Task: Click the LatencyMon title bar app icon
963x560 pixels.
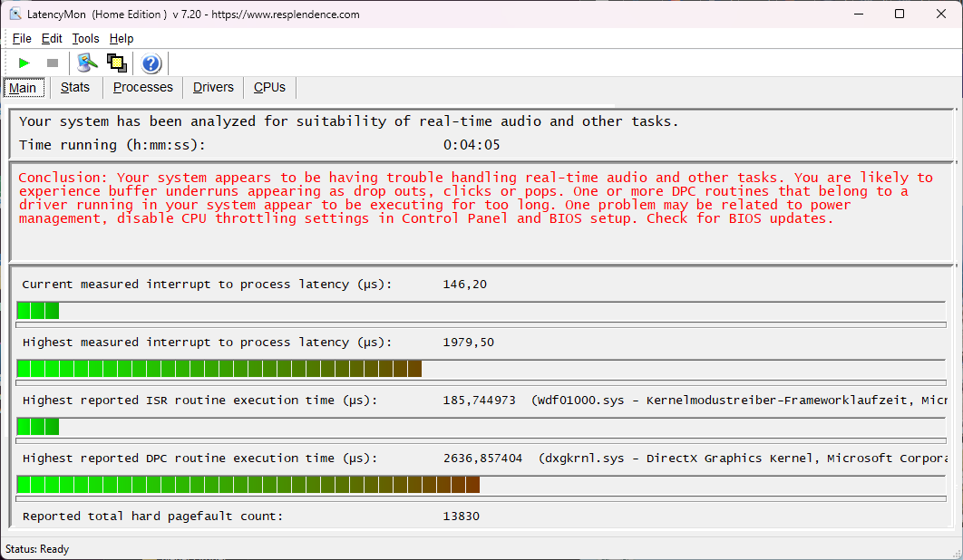Action: [15, 14]
